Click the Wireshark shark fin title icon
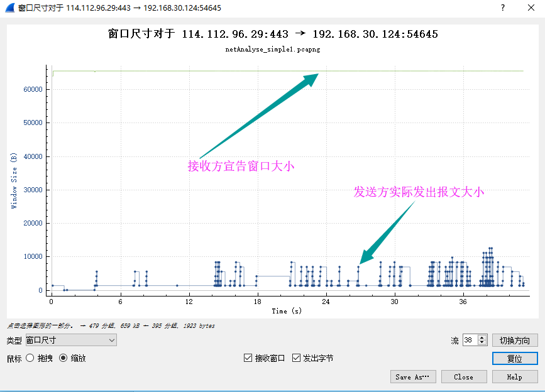 coord(10,8)
